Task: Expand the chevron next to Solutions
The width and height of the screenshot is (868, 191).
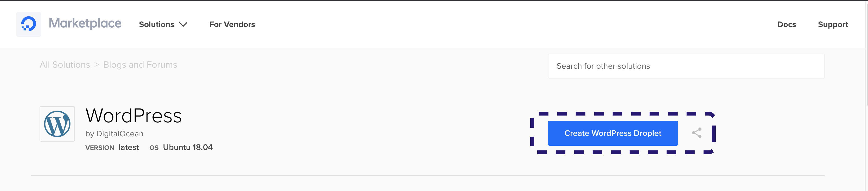Action: click(183, 25)
